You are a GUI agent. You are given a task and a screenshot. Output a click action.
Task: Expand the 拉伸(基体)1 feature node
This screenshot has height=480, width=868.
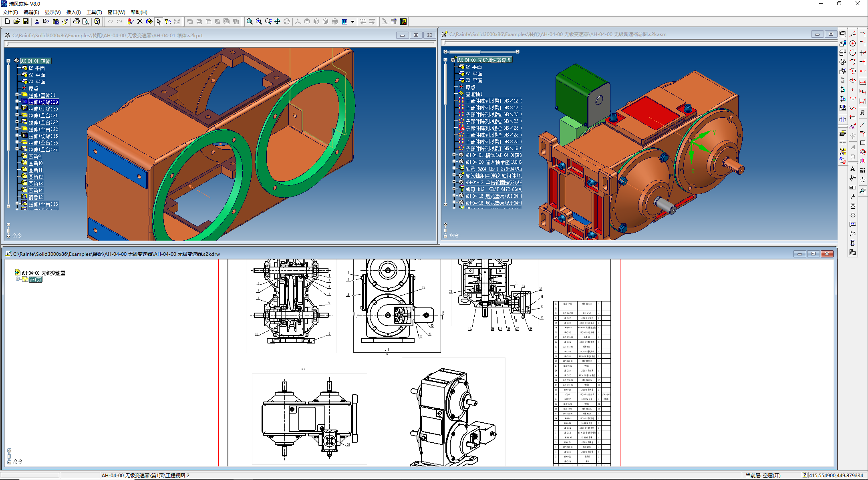pos(17,95)
